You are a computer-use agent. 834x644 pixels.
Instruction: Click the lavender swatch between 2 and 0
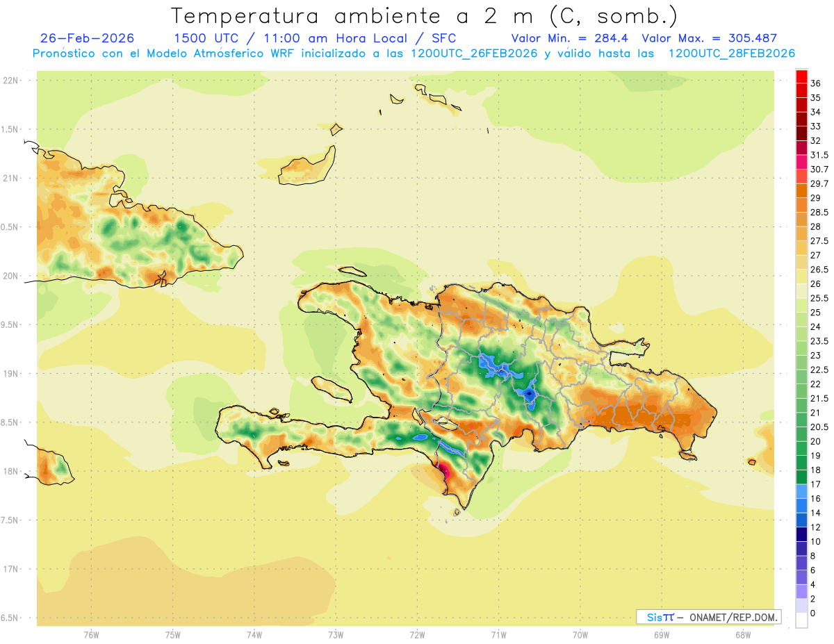801,606
